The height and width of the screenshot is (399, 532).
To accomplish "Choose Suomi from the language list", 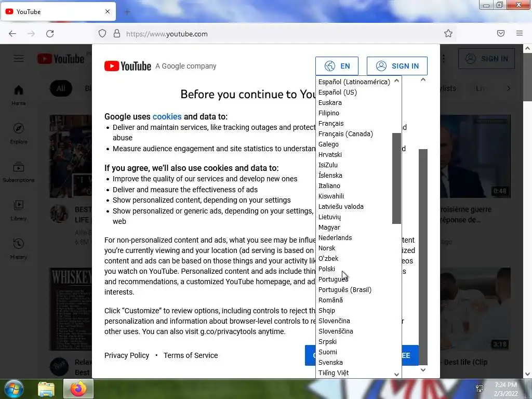I will (x=354, y=352).
